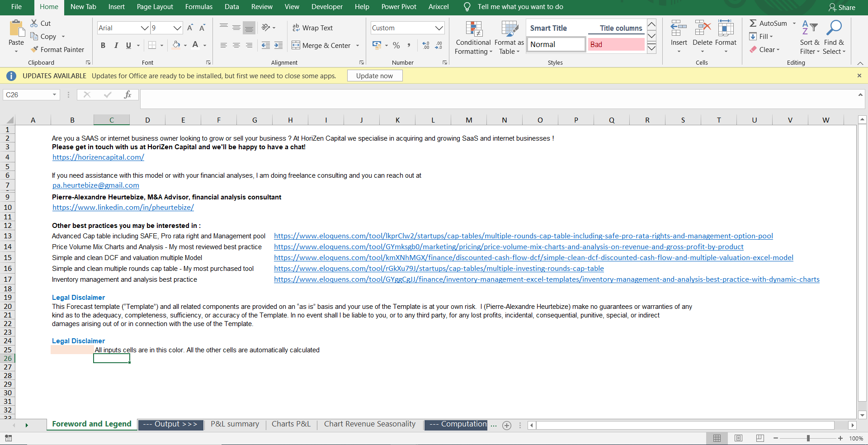This screenshot has width=868, height=445.
Task: Apply Comma Style number format
Action: coord(409,45)
